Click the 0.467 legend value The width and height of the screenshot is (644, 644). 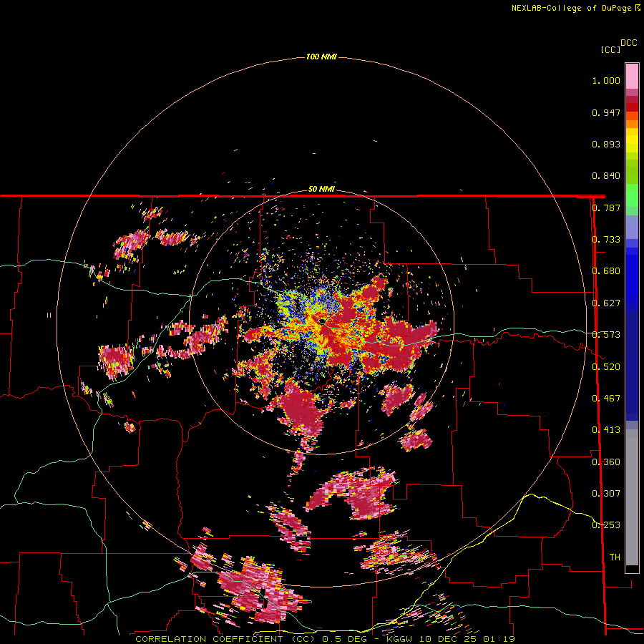606,399
